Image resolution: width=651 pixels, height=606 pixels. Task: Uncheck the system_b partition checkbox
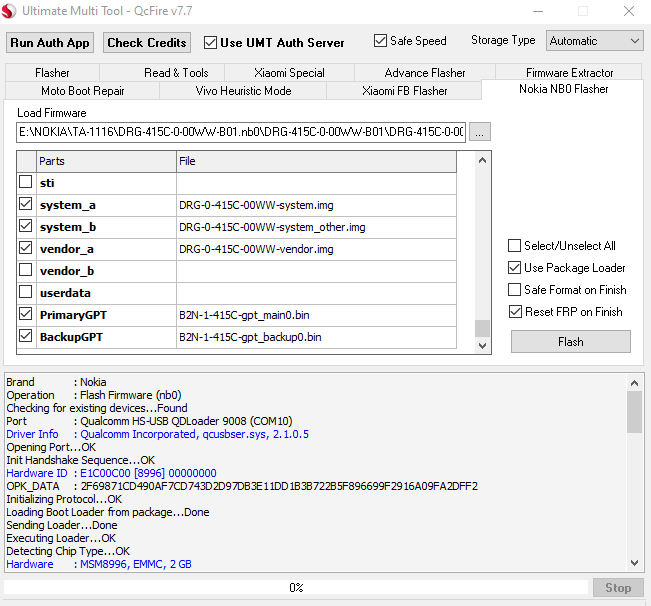pos(26,226)
